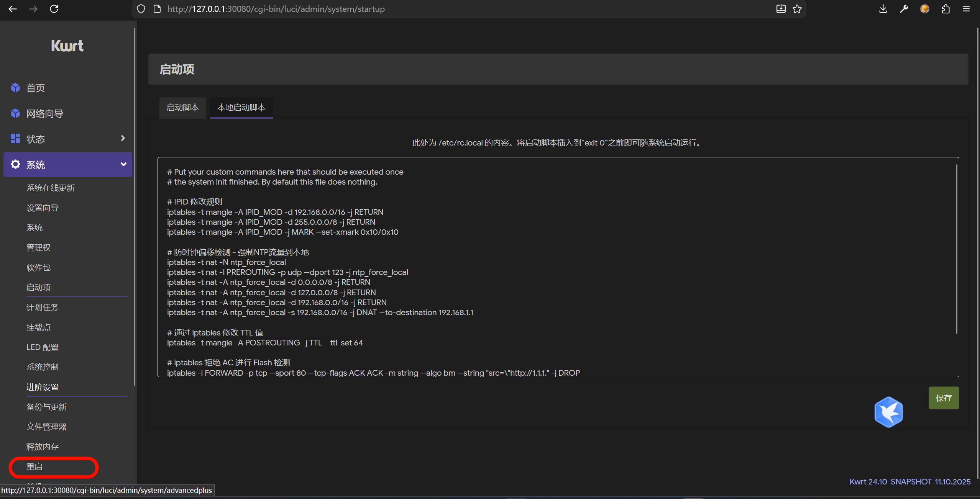Open the extensions puzzle icon
The width and height of the screenshot is (980, 499).
pyautogui.click(x=946, y=9)
